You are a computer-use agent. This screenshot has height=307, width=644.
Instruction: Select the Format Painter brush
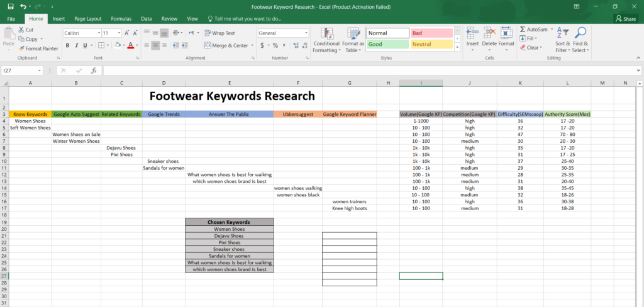coord(38,48)
